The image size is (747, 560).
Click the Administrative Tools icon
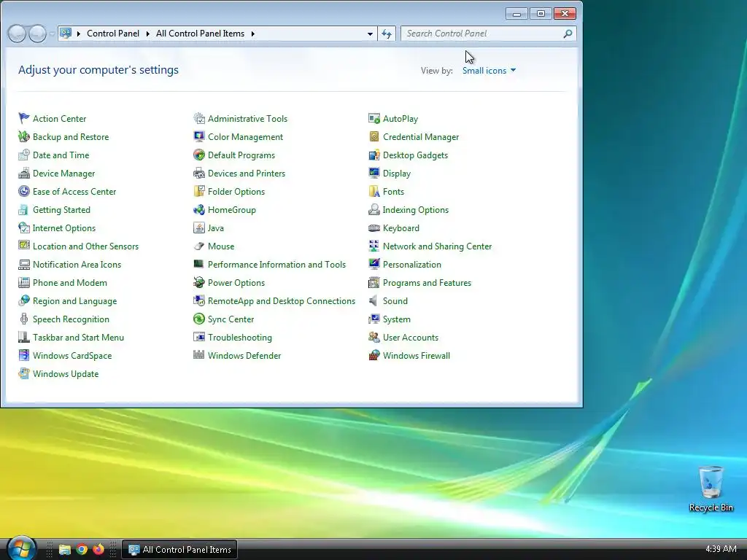[x=199, y=118]
